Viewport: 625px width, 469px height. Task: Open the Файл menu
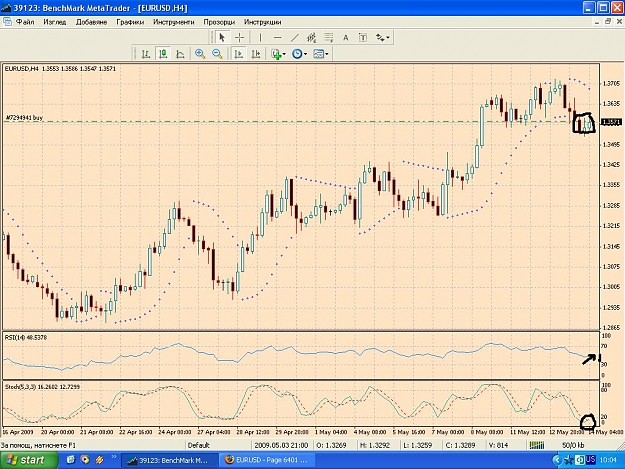tap(25, 22)
